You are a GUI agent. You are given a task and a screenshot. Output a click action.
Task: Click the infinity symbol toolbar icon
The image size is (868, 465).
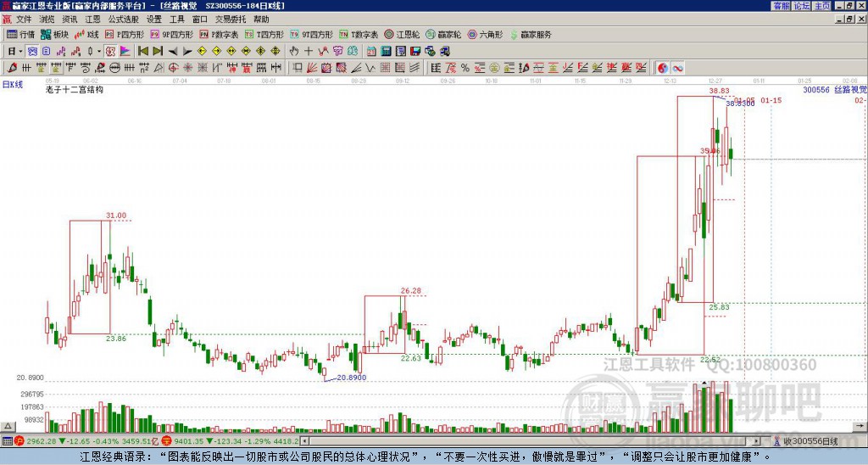pyautogui.click(x=677, y=68)
